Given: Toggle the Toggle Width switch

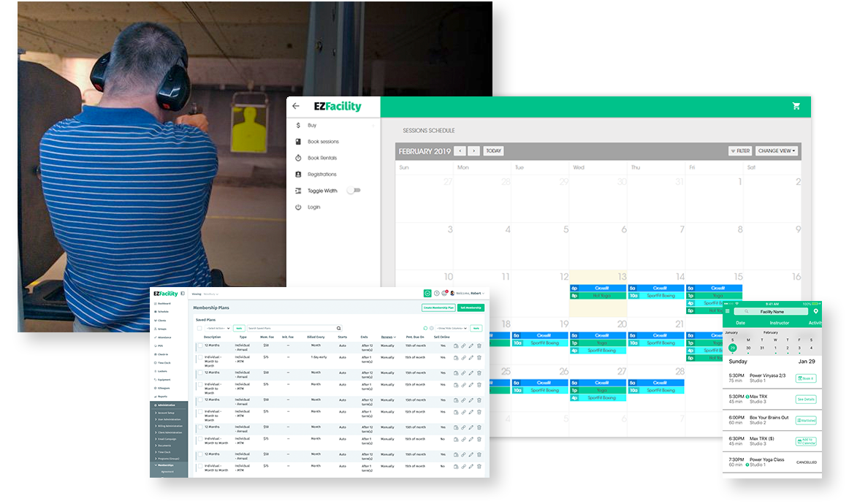Looking at the screenshot, I should point(353,191).
